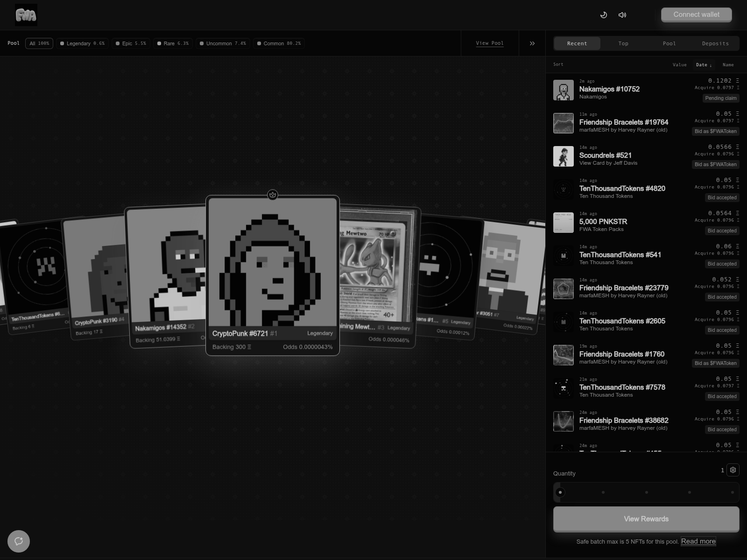Set quantity slider to last dot
The image size is (747, 560).
pos(733,492)
